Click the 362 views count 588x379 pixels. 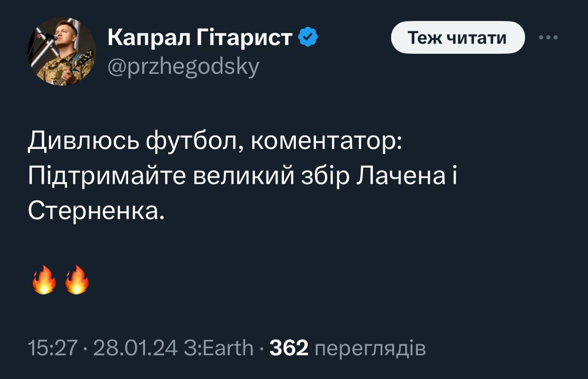pyautogui.click(x=288, y=348)
